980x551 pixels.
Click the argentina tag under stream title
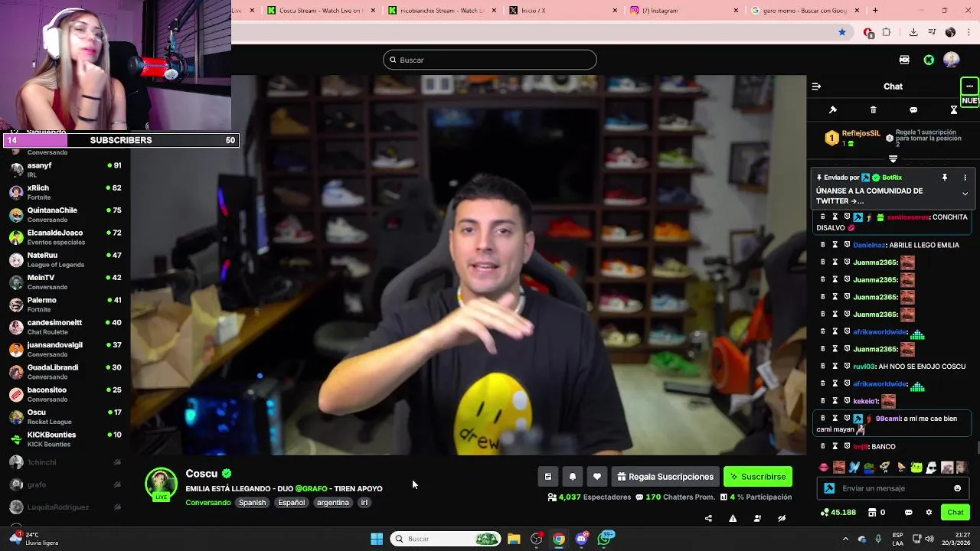pyautogui.click(x=332, y=503)
